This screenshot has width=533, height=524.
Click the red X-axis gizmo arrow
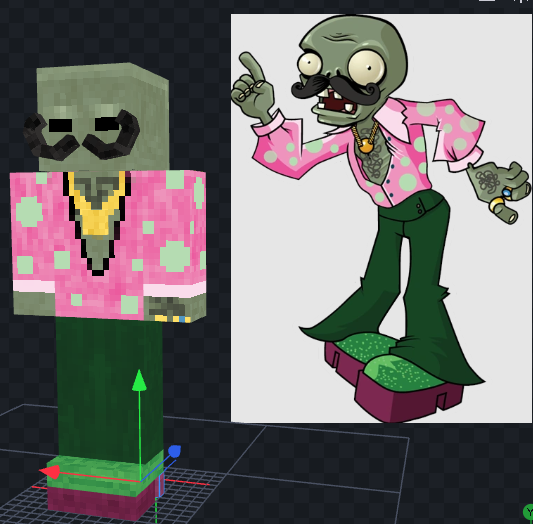click(x=50, y=472)
